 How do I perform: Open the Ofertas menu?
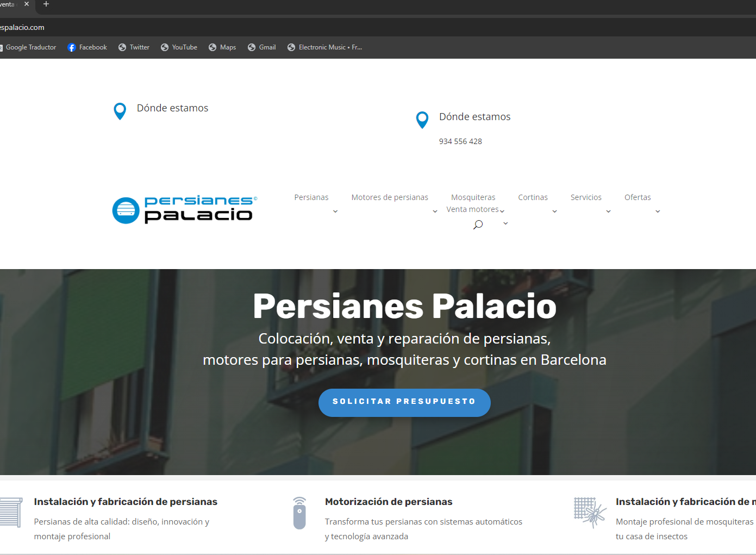tap(638, 197)
